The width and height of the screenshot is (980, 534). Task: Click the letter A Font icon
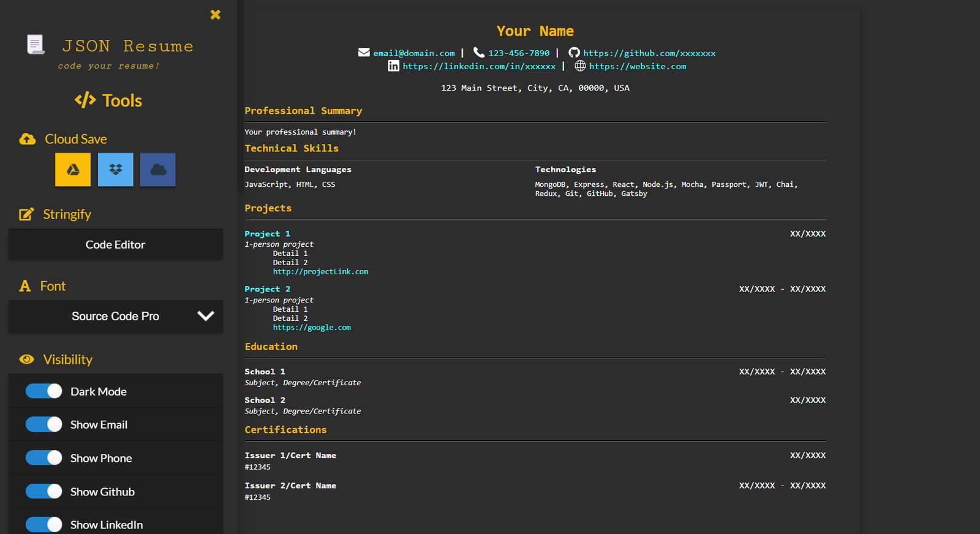25,286
